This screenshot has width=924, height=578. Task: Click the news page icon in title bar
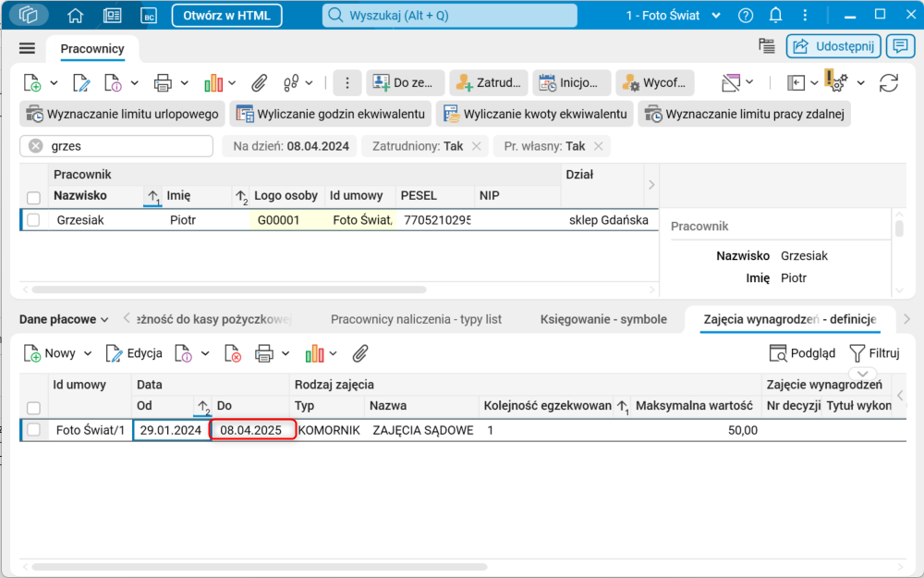(x=112, y=16)
